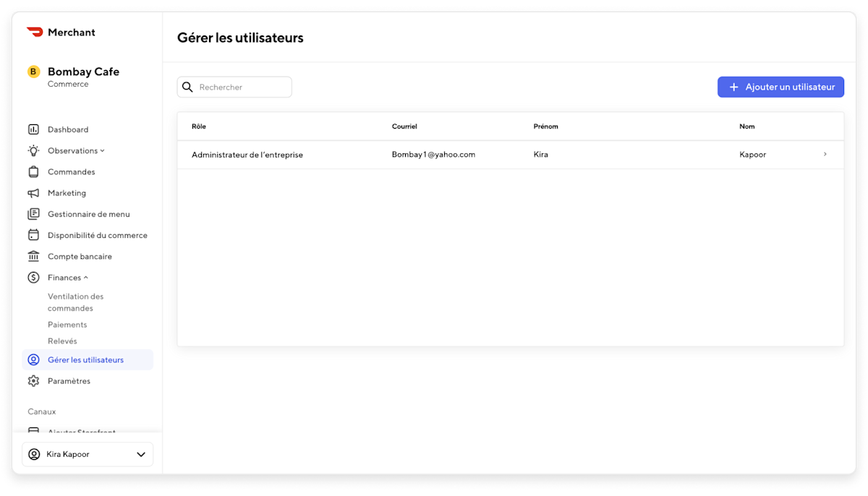Screen dimensions: 868x496
Task: Go to Paiements under Finances
Action: tap(67, 325)
